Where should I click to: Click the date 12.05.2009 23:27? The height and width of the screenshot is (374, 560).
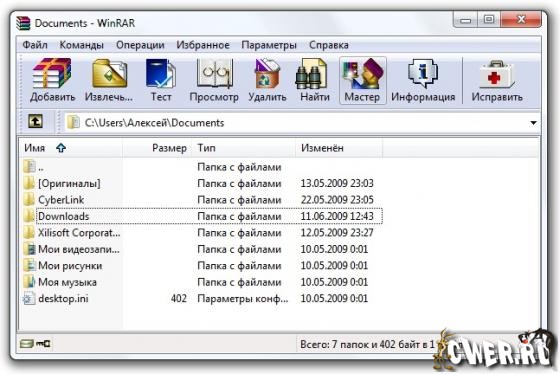click(x=337, y=233)
